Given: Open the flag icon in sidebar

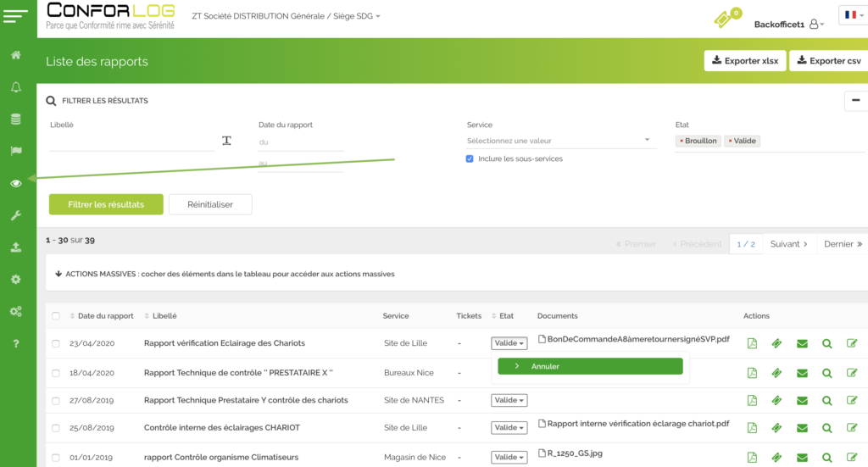Looking at the screenshot, I should point(15,151).
